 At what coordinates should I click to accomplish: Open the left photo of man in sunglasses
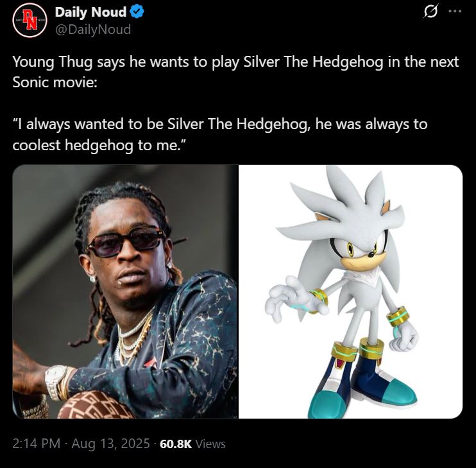[125, 291]
